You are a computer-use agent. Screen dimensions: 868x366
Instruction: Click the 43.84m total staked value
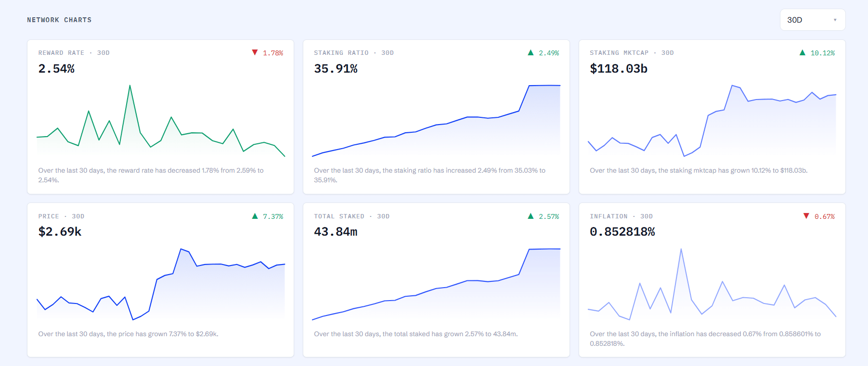pos(336,232)
